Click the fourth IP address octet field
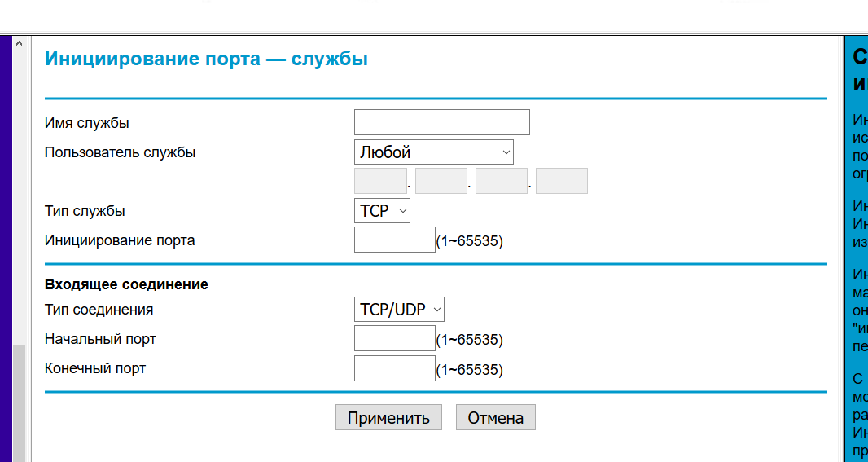This screenshot has height=462, width=868. point(561,181)
